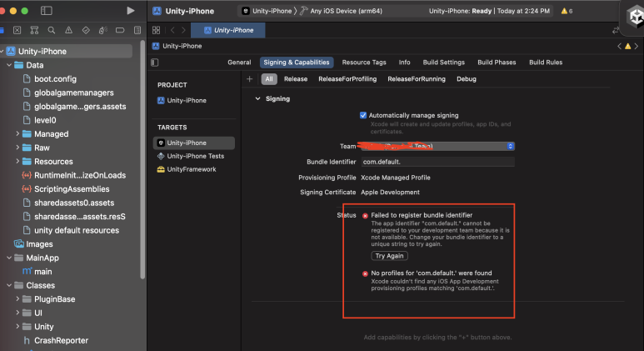
Task: Toggle the navigator sidebar panel icon
Action: point(47,11)
